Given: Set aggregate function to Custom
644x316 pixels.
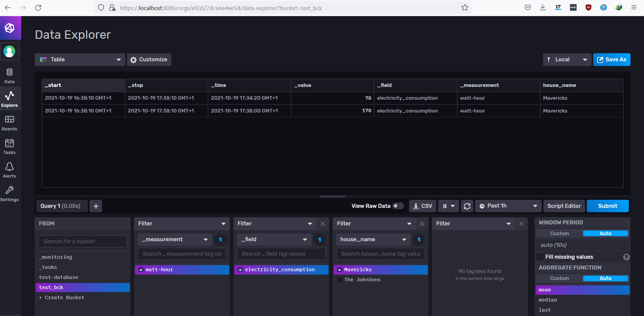Looking at the screenshot, I should click(560, 278).
